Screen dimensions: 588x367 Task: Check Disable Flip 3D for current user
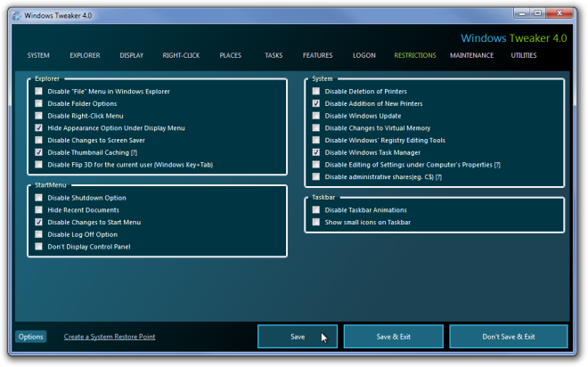pos(38,165)
